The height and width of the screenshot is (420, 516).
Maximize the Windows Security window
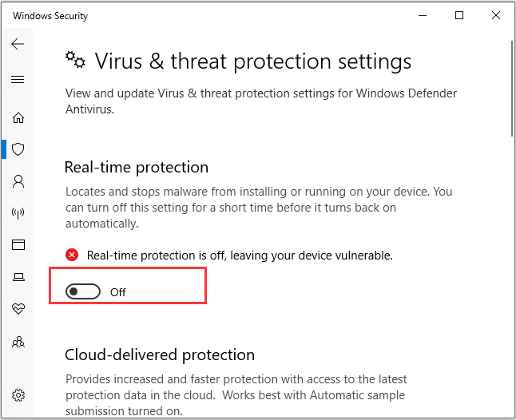tap(459, 15)
